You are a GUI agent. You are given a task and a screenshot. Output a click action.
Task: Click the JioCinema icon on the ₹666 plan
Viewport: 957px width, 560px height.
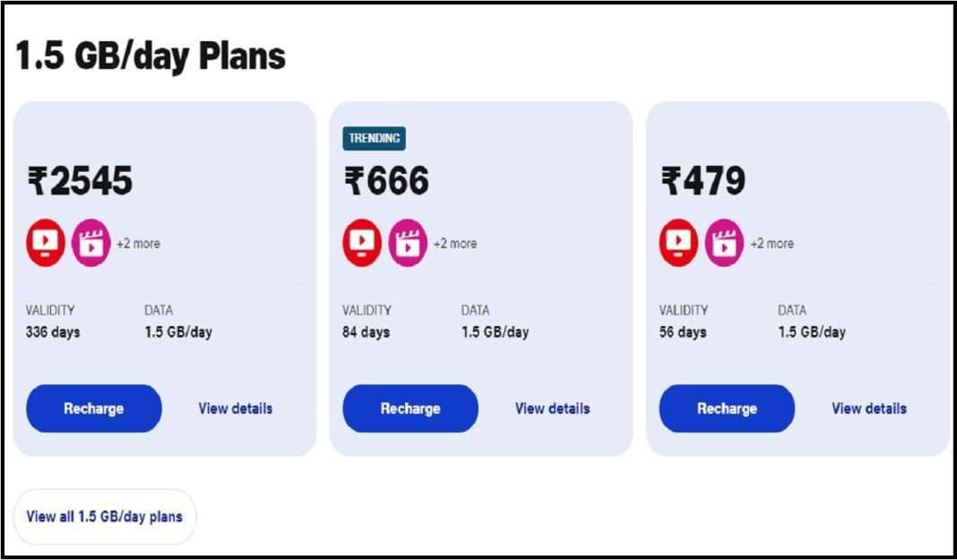[x=405, y=242]
